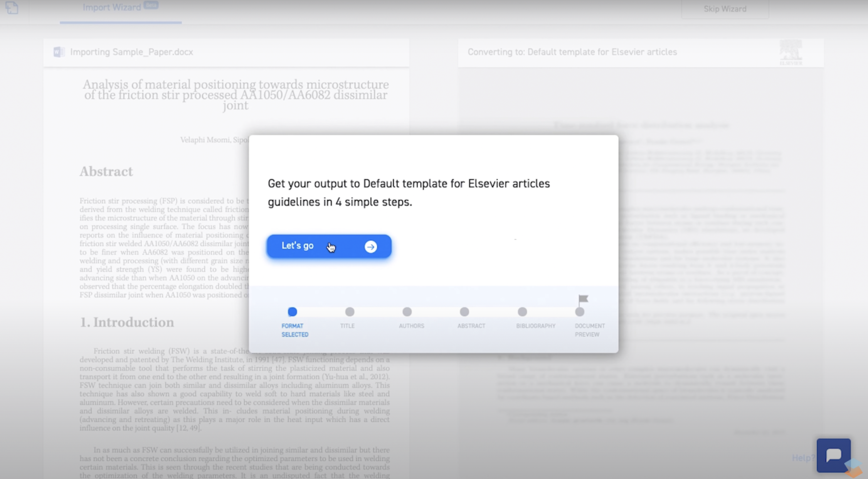Click the 'BIBLIOGRAPHY' step label
This screenshot has width=868, height=479.
point(536,326)
